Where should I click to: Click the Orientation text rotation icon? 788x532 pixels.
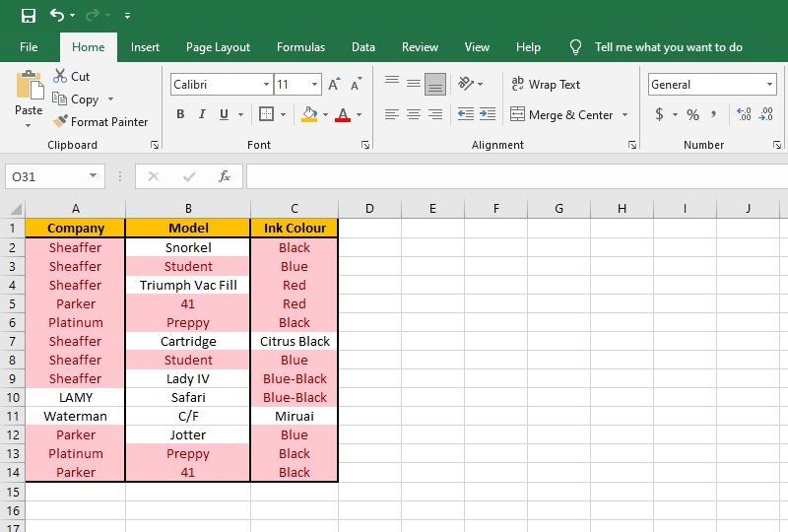click(466, 84)
